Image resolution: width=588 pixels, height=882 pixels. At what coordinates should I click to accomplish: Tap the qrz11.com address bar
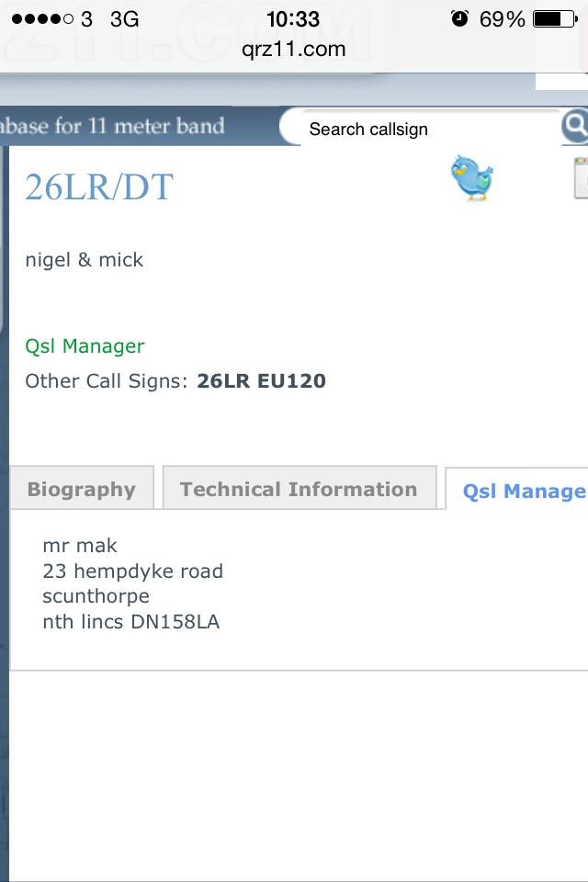point(294,50)
